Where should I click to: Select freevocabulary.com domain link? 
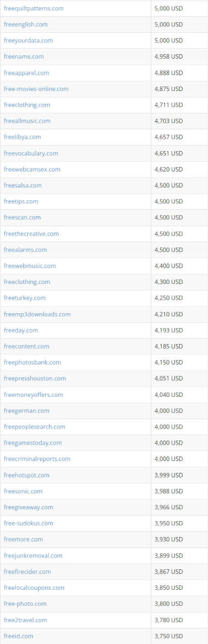31,153
